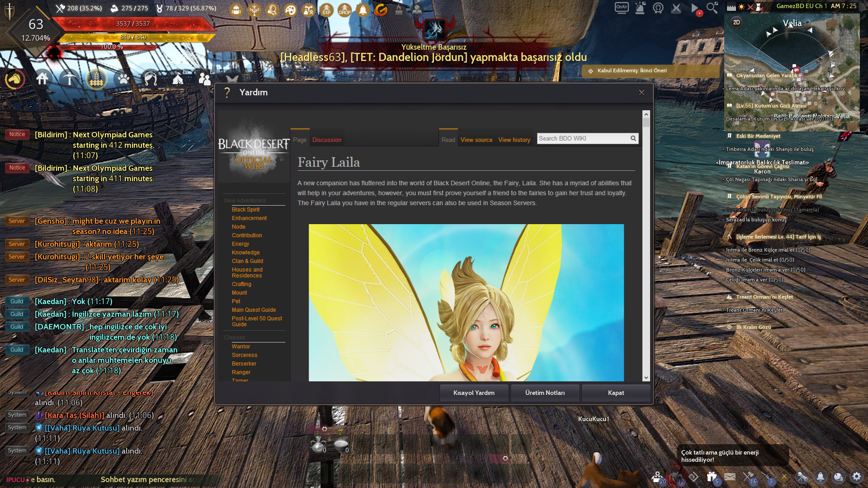868x488 pixels.
Task: Open the Clan & Guild wiki link
Action: (x=247, y=261)
